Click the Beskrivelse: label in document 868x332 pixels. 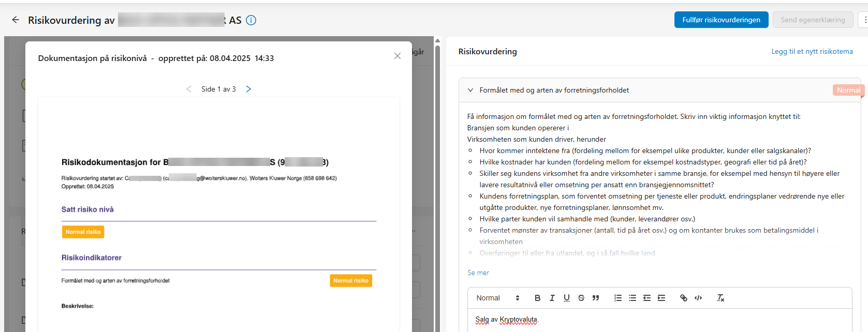pos(78,306)
